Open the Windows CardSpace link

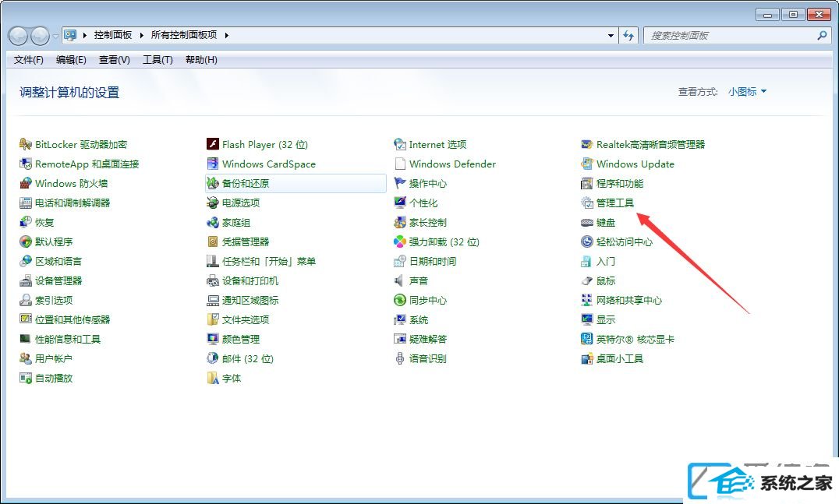coord(268,164)
